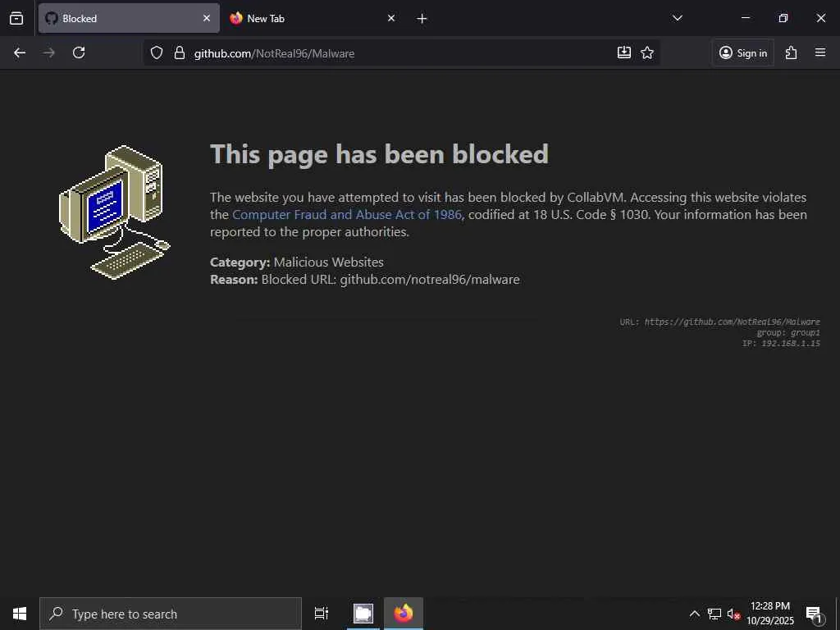Open the Extensions puzzle icon
Image resolution: width=840 pixels, height=630 pixels.
(792, 52)
